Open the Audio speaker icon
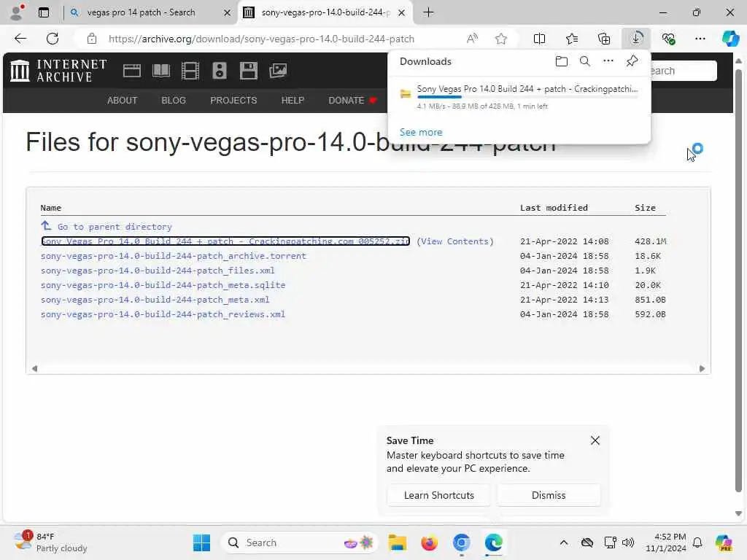This screenshot has height=560, width=747. (x=219, y=71)
